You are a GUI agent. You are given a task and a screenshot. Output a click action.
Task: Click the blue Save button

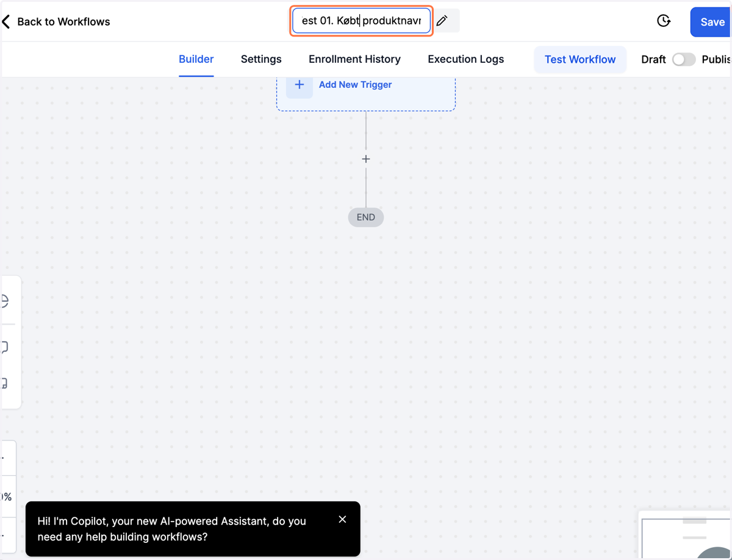(x=711, y=22)
